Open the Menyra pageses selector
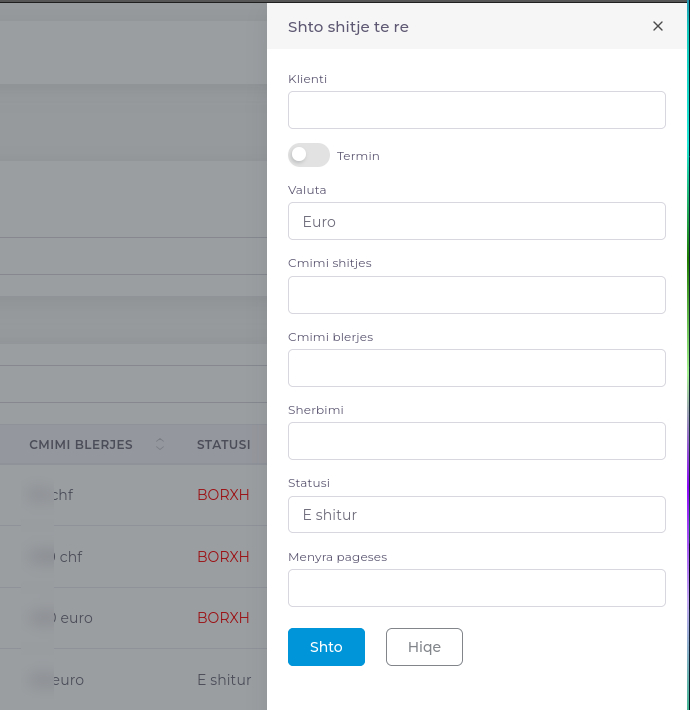The image size is (690, 710). (477, 588)
